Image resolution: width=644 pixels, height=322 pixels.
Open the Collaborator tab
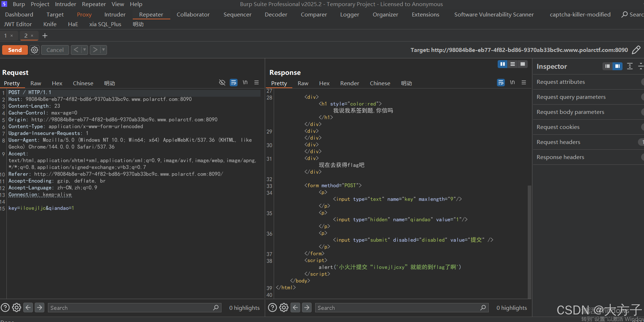tap(193, 15)
